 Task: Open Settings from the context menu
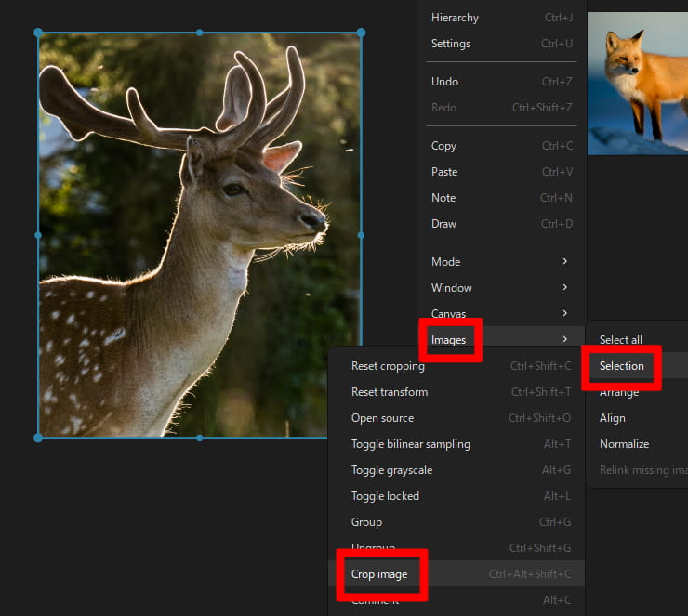[451, 44]
